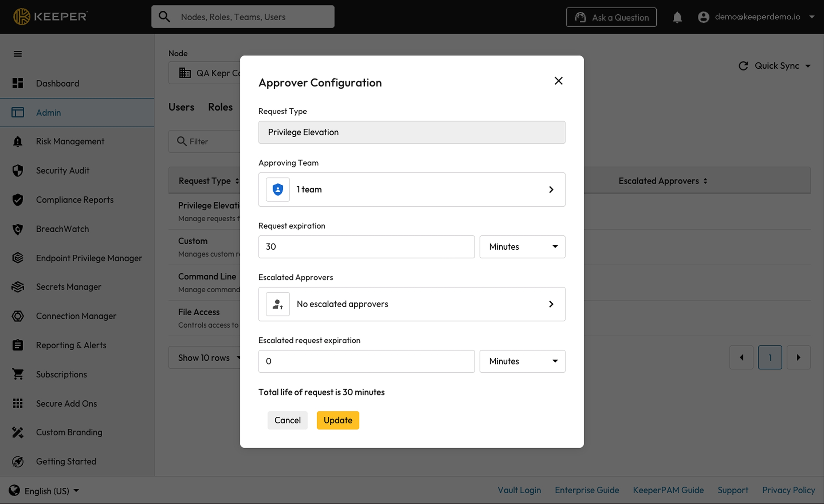824x504 pixels.
Task: Switch to the Roles tab
Action: tap(220, 107)
